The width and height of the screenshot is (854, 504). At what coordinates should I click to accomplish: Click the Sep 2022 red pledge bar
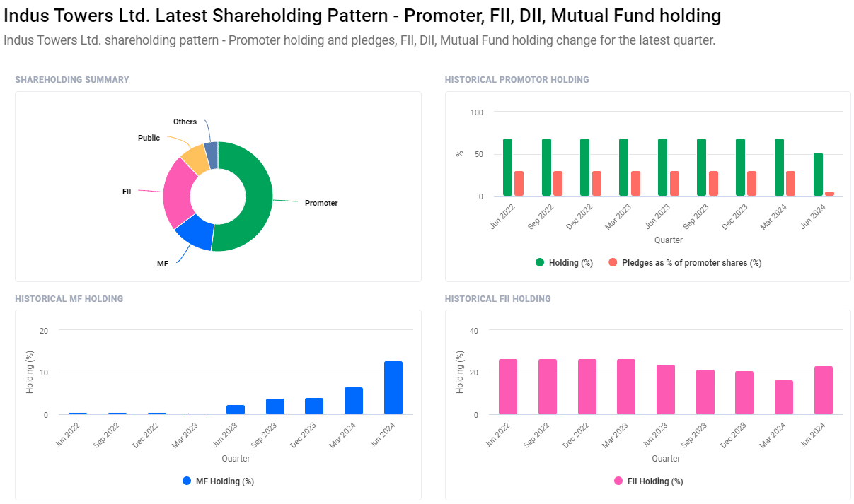558,183
